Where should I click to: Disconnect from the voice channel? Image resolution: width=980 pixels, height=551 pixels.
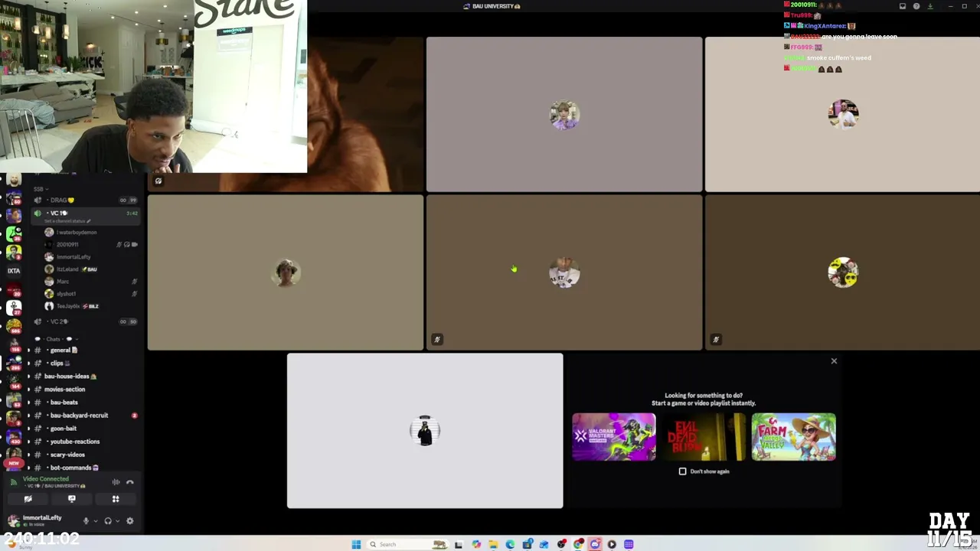tap(130, 482)
